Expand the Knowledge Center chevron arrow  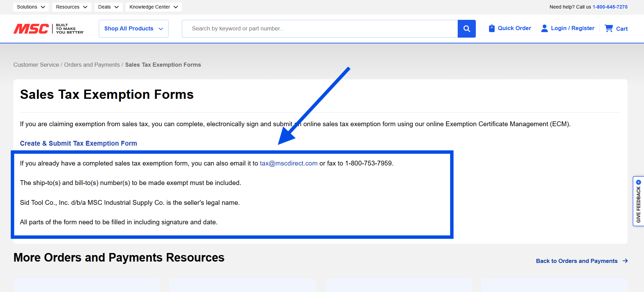pos(176,7)
